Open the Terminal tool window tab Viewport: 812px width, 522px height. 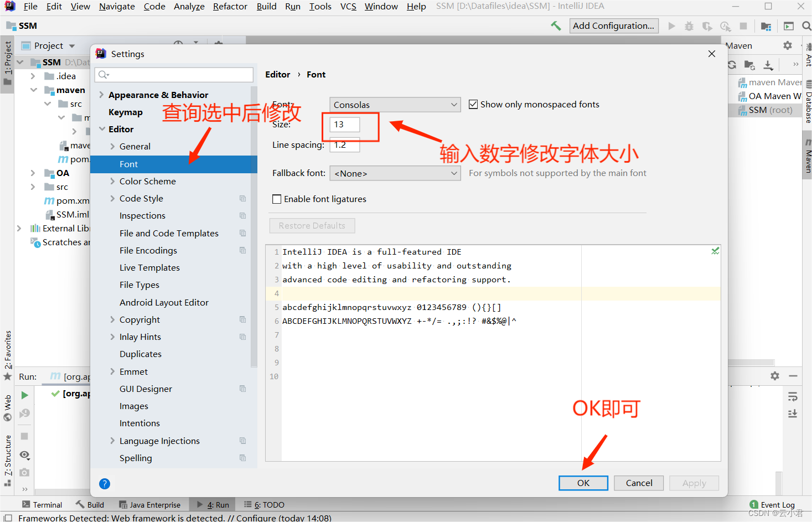[42, 505]
